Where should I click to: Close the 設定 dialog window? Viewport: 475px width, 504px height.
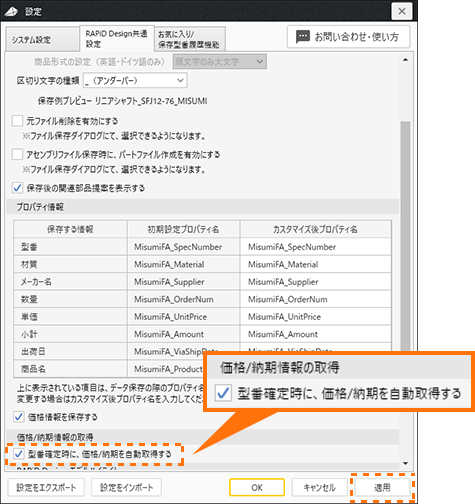click(x=402, y=11)
